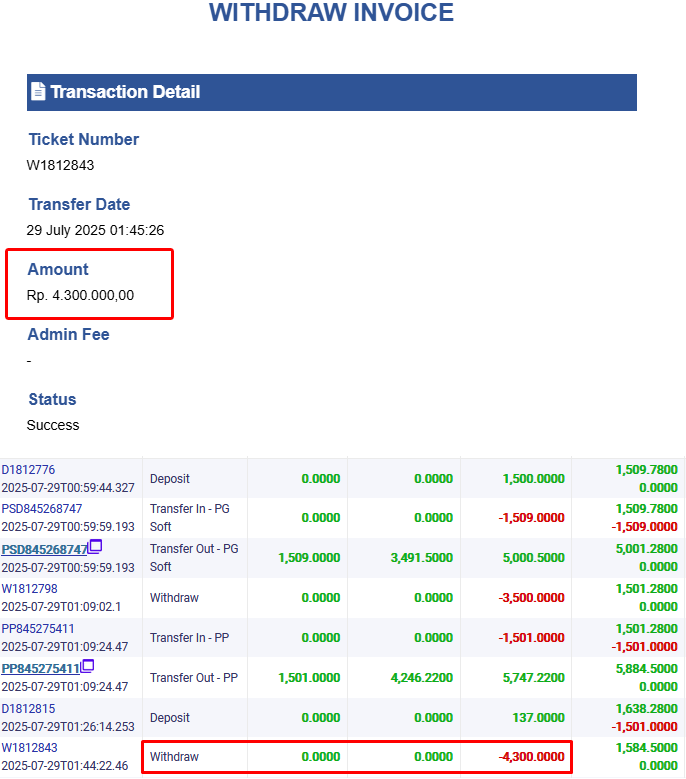
Task: Click value 5,884.5000
Action: (647, 669)
